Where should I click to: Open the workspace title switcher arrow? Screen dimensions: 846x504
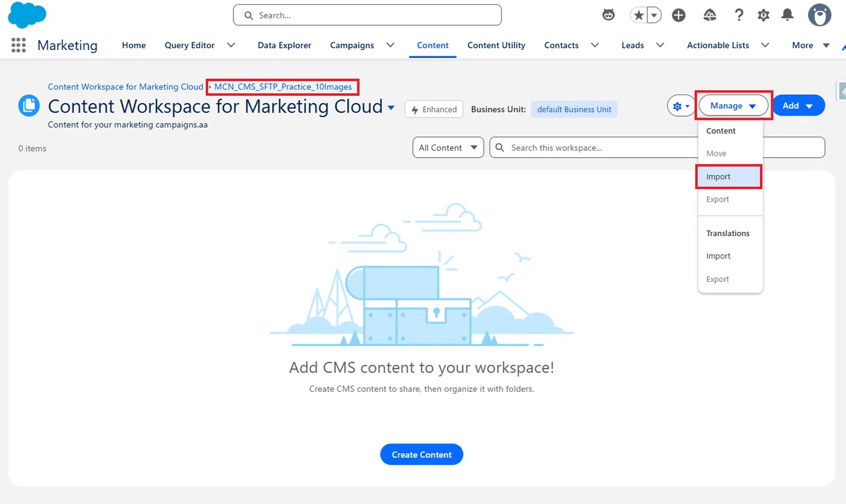[391, 107]
